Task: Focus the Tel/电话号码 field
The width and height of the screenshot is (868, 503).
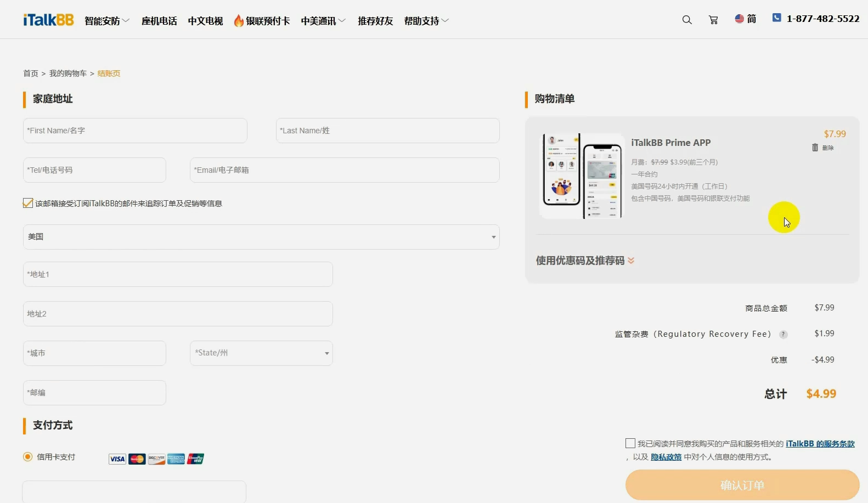Action: coord(94,170)
